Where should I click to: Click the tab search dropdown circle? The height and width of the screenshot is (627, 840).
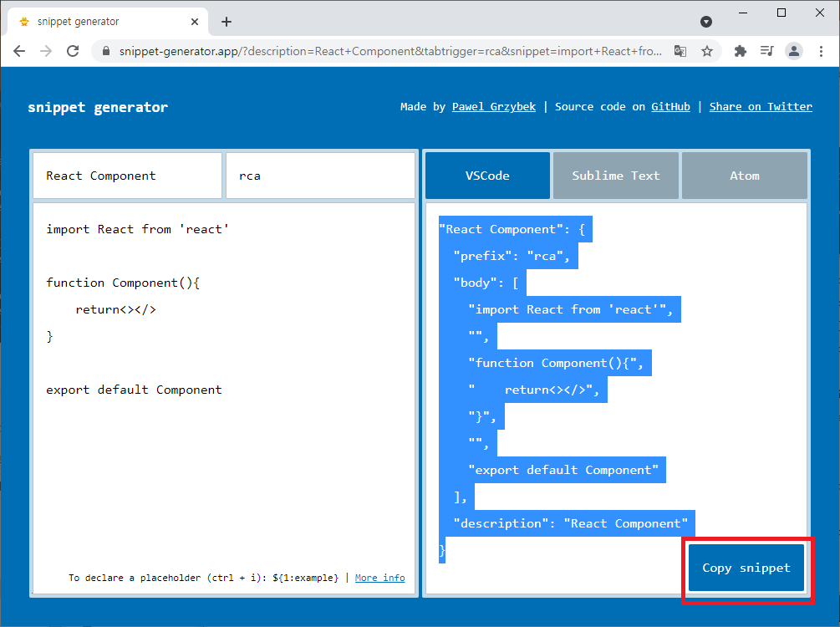tap(706, 22)
